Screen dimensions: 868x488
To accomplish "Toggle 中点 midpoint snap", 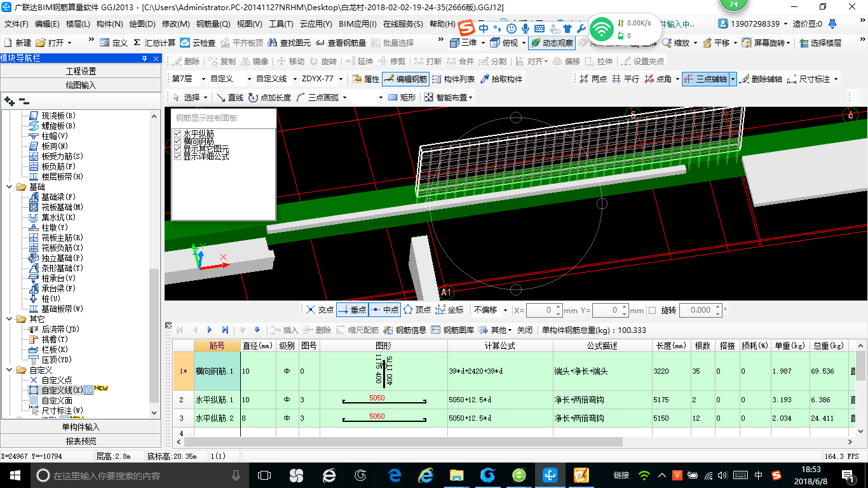I will pyautogui.click(x=384, y=309).
